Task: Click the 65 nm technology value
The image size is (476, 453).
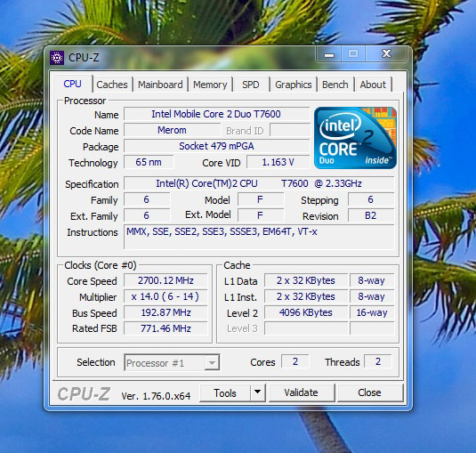Action: tap(149, 162)
